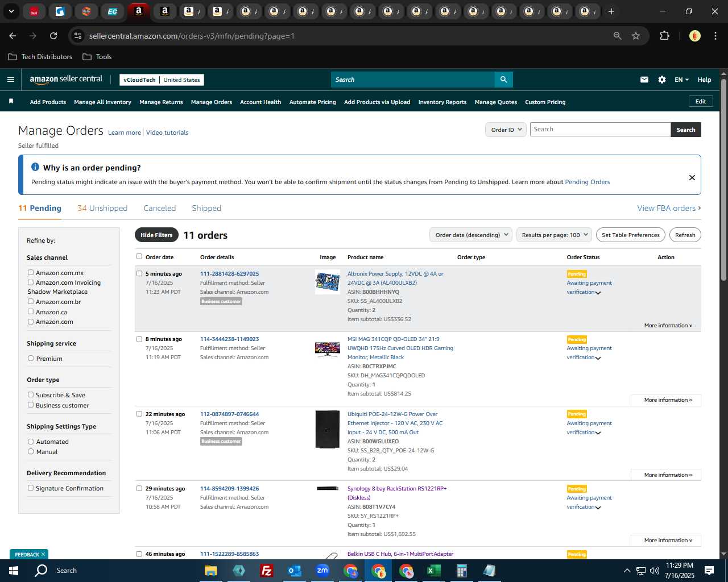Open File Explorer from taskbar
This screenshot has width=728, height=582.
pyautogui.click(x=211, y=571)
